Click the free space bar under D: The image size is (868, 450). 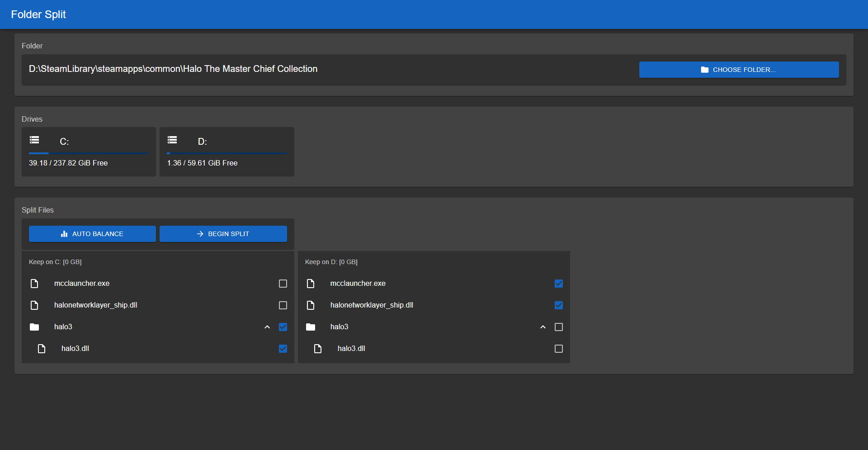[x=227, y=153]
